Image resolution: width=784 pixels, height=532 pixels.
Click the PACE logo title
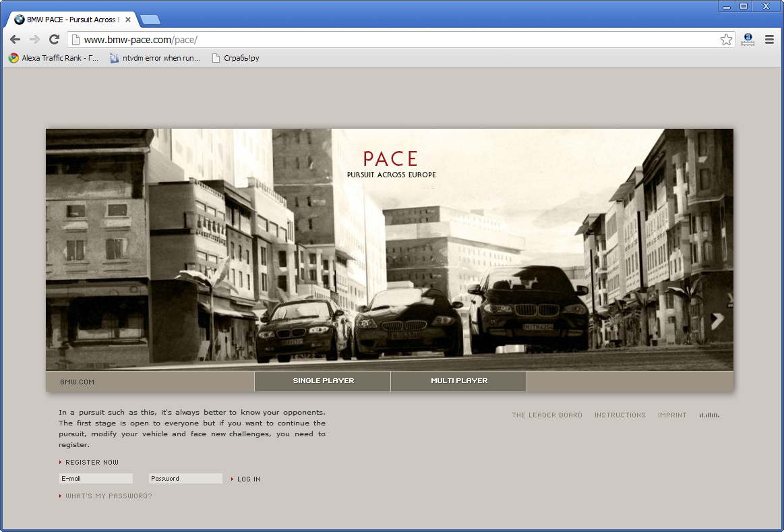click(x=390, y=158)
